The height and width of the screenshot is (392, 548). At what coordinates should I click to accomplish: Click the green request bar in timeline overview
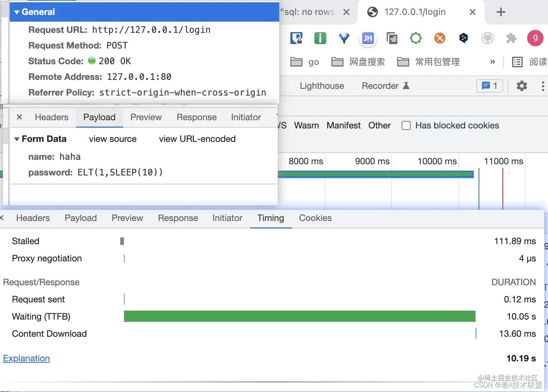click(x=376, y=174)
